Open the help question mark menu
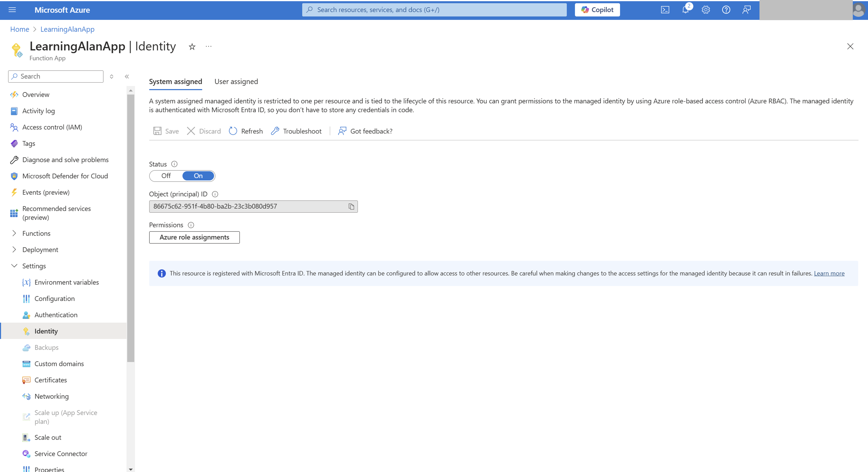Image resolution: width=868 pixels, height=472 pixels. [x=726, y=10]
